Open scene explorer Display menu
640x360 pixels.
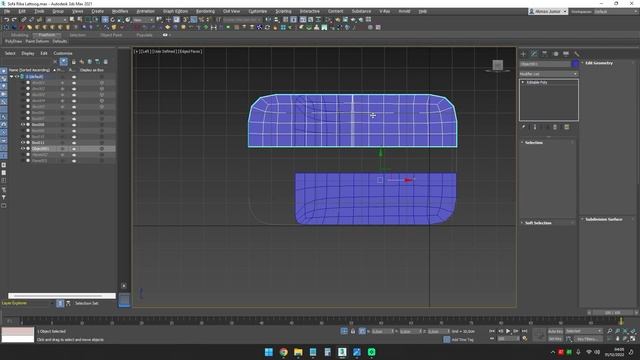(28, 53)
